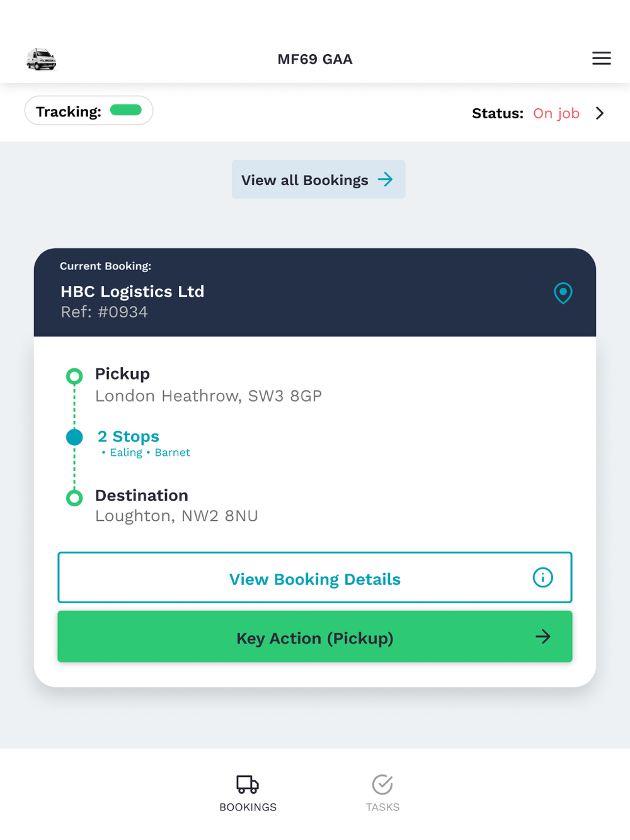Click the HBC Logistics Ltd booking title
The height and width of the screenshot is (840, 630).
pos(132,292)
